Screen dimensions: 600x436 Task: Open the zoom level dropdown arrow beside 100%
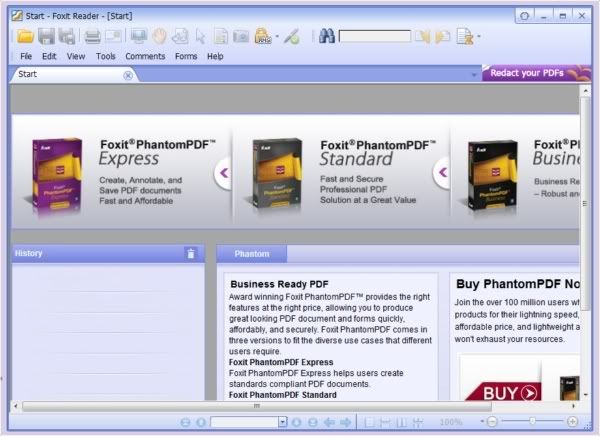[x=482, y=421]
